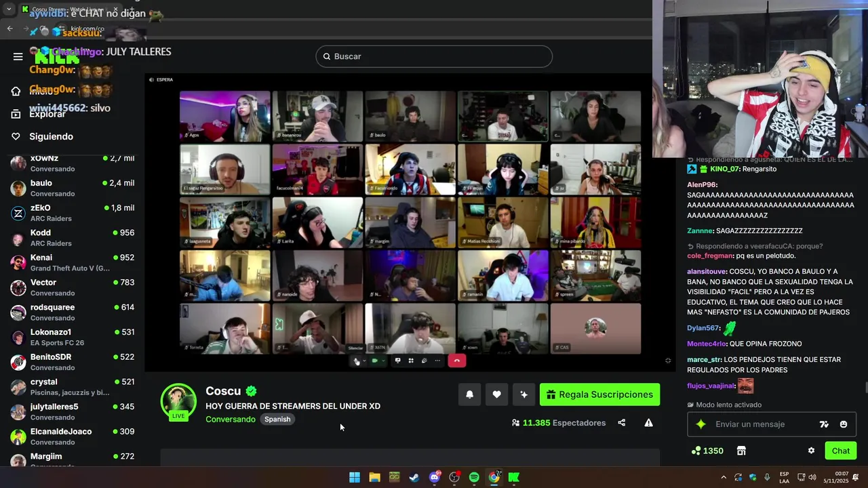868x488 pixels.
Task: Click Zannne's username in chat
Action: [x=700, y=230]
